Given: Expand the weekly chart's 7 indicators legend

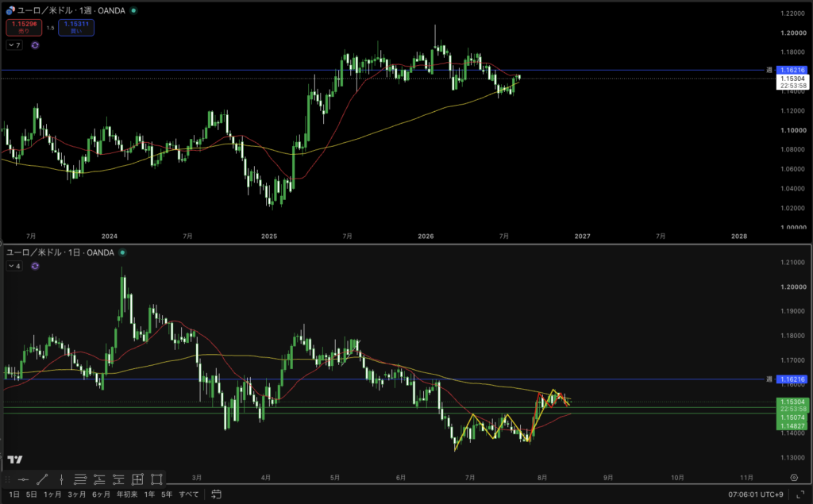Looking at the screenshot, I should click(14, 45).
